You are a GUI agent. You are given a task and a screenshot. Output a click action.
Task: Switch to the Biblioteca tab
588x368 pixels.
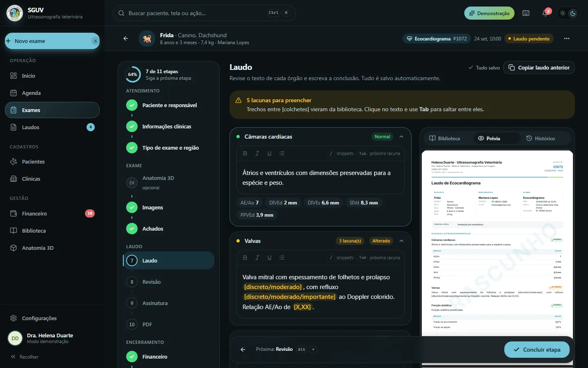click(x=445, y=138)
